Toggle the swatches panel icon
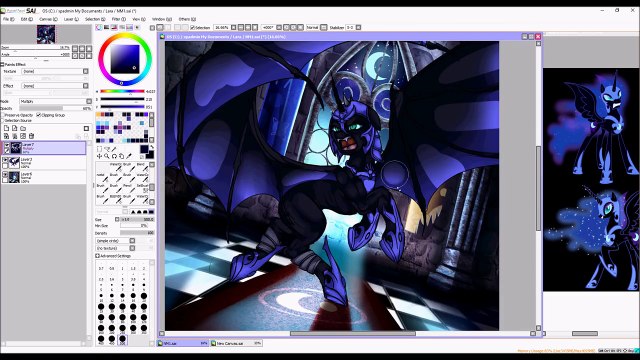 point(129,27)
